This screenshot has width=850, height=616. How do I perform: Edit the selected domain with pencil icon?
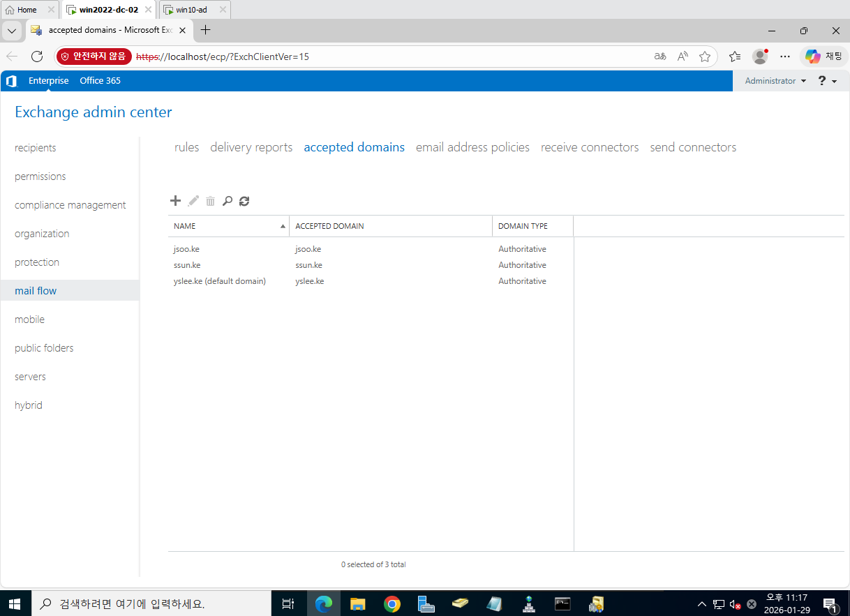pos(193,201)
